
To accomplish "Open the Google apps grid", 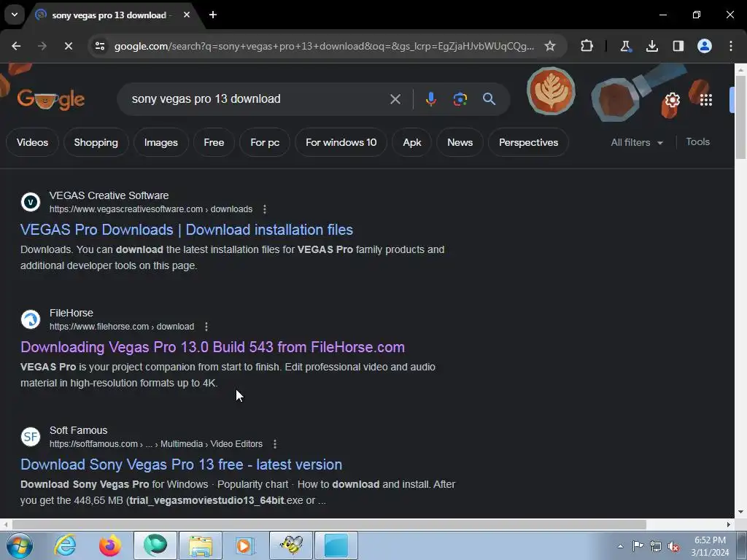I will pyautogui.click(x=706, y=100).
